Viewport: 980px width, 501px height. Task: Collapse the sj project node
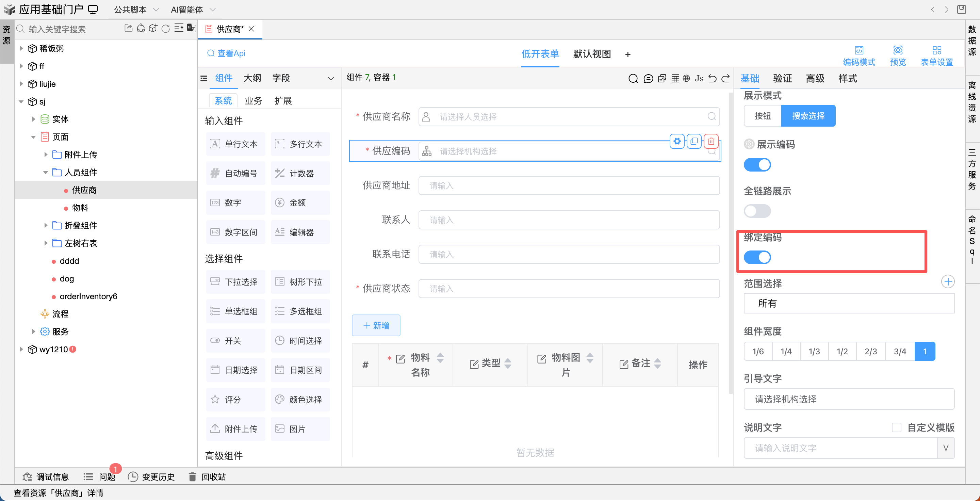pos(21,101)
